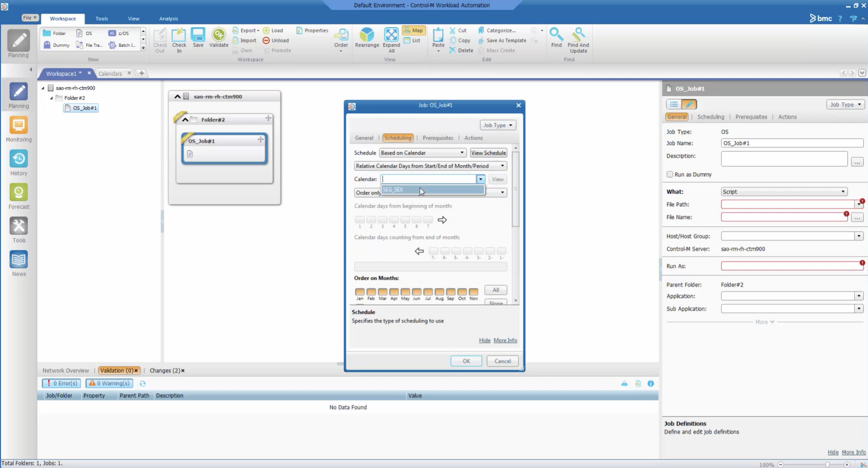This screenshot has height=468, width=868.
Task: Create a new OS job
Action: click(85, 33)
